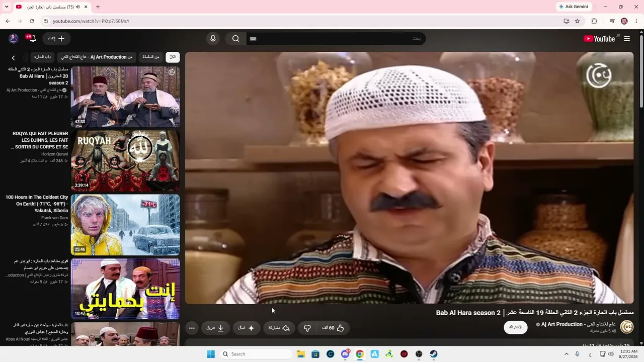Open Bab Al Hara episode 20 thumbnail
The height and width of the screenshot is (362, 644).
click(x=125, y=97)
